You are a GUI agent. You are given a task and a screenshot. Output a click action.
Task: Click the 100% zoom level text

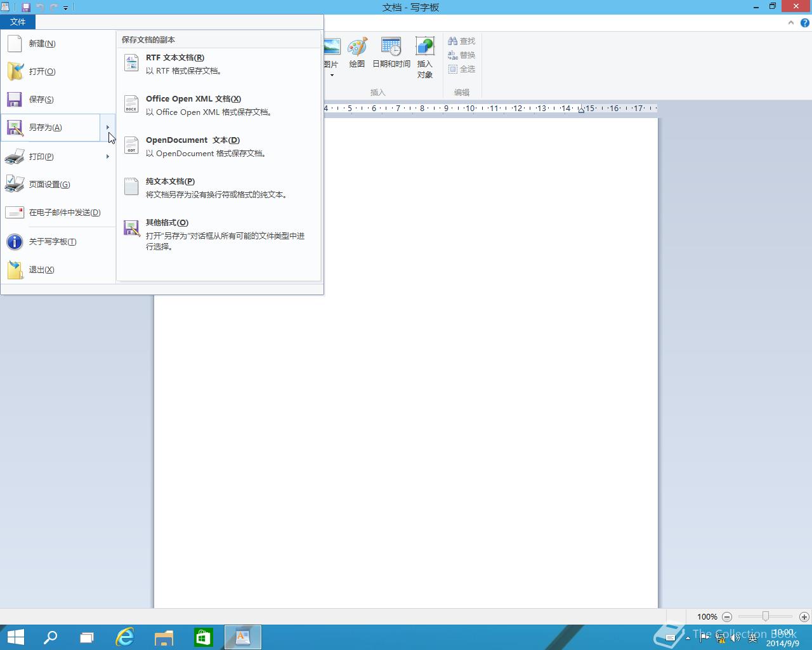pos(707,616)
